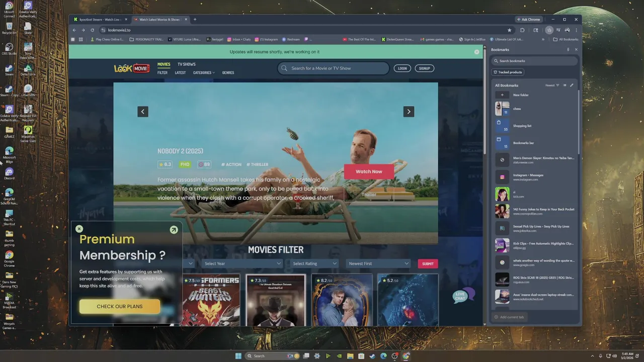Screen dimensions: 644x362
Task: Click the Search bookmarks field
Action: (x=534, y=61)
